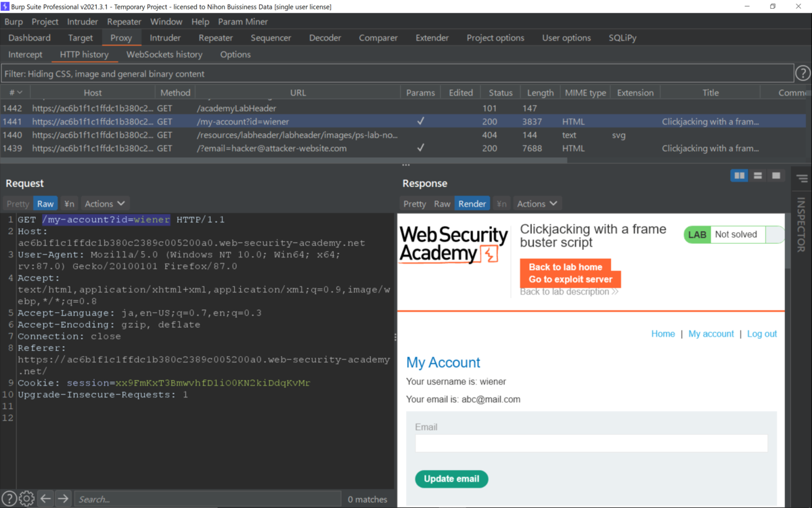Follow the My account link in the response

(710, 333)
